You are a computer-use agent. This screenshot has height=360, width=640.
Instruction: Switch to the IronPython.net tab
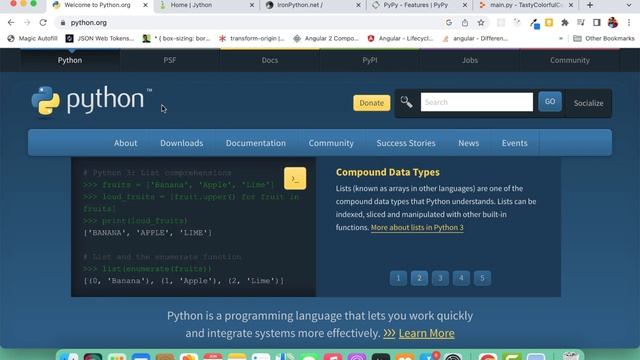[x=312, y=5]
